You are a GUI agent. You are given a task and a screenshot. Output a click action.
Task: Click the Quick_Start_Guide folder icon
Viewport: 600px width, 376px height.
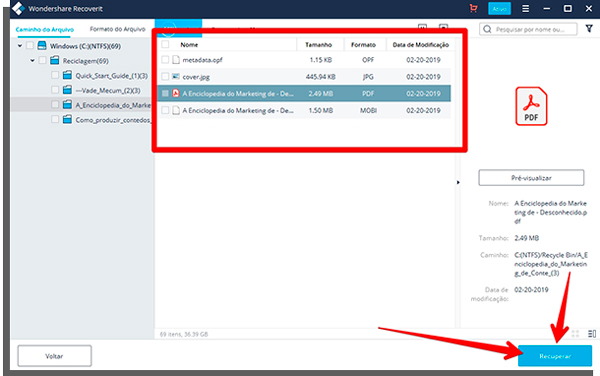[x=67, y=75]
